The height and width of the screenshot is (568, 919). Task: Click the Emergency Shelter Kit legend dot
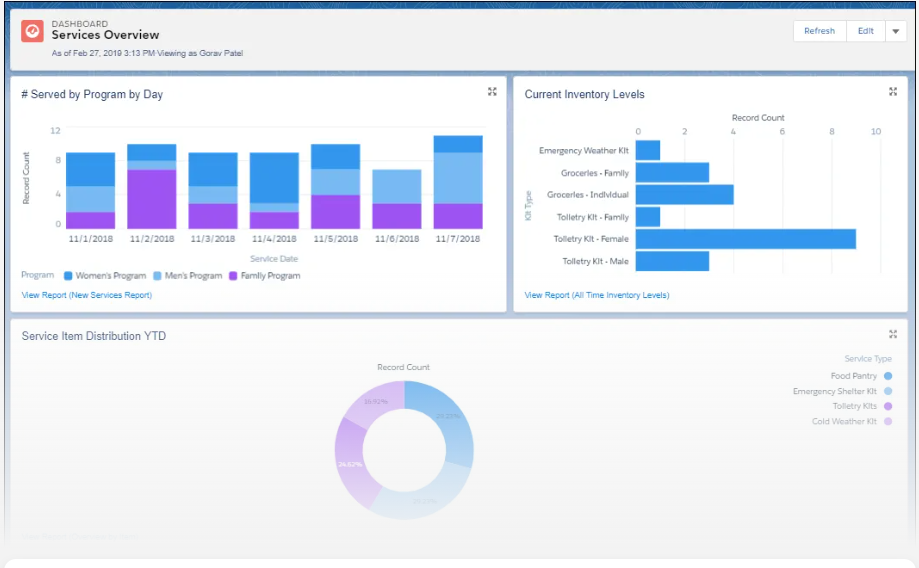pyautogui.click(x=888, y=391)
